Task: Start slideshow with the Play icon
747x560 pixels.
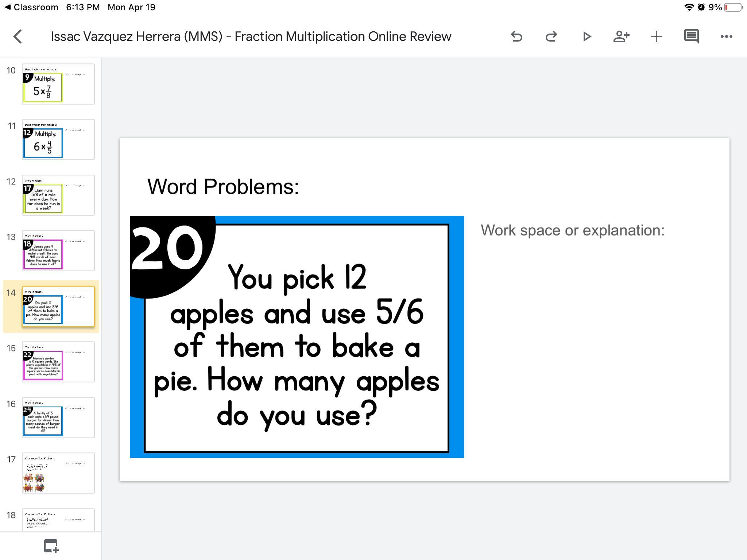Action: (587, 36)
